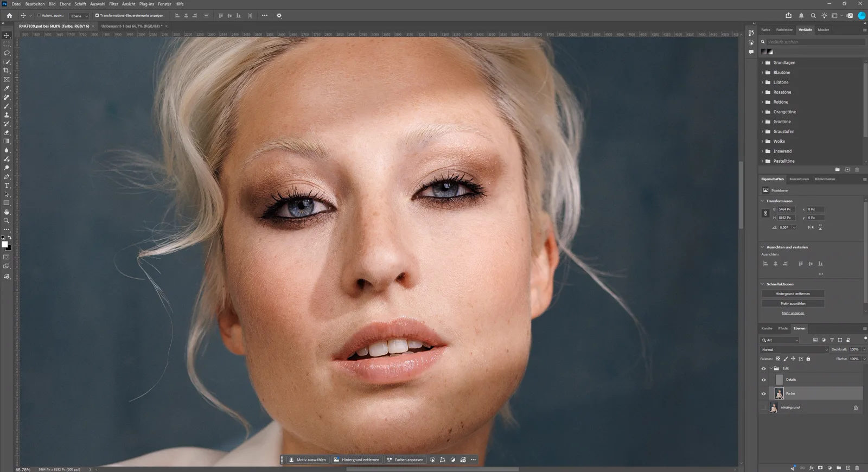Select the black-to-white gradient swatch
Screen dimensions: 868x472
pyautogui.click(x=770, y=52)
